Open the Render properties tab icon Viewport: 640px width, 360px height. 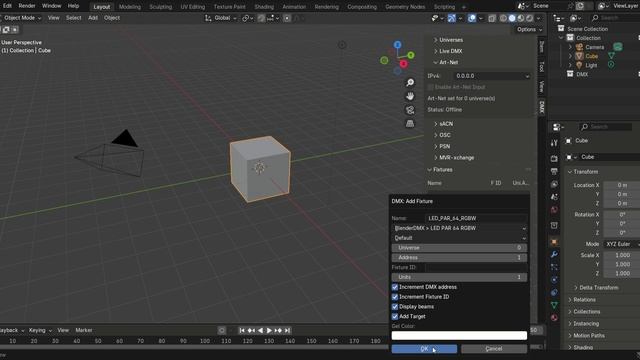tap(554, 158)
